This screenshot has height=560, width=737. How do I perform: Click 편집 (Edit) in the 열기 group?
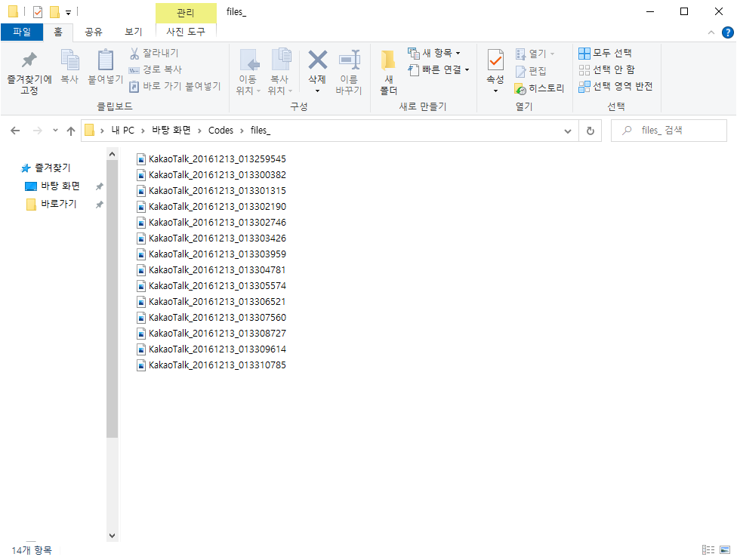pyautogui.click(x=531, y=71)
